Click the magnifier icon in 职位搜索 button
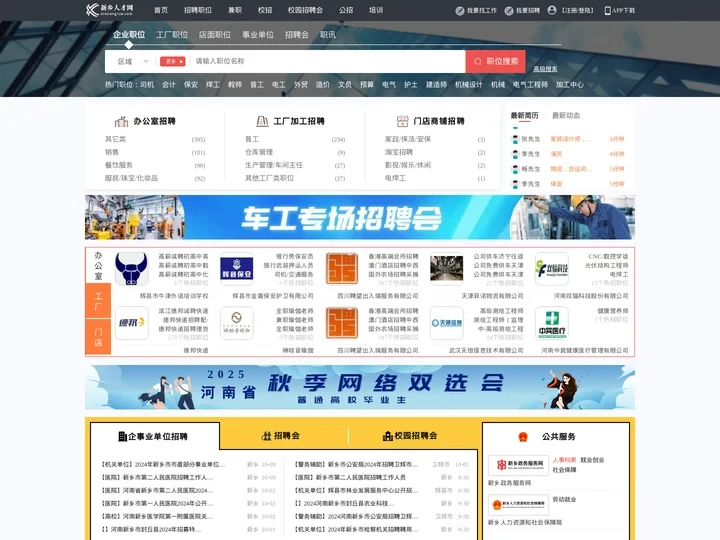The height and width of the screenshot is (540, 720). [x=478, y=62]
